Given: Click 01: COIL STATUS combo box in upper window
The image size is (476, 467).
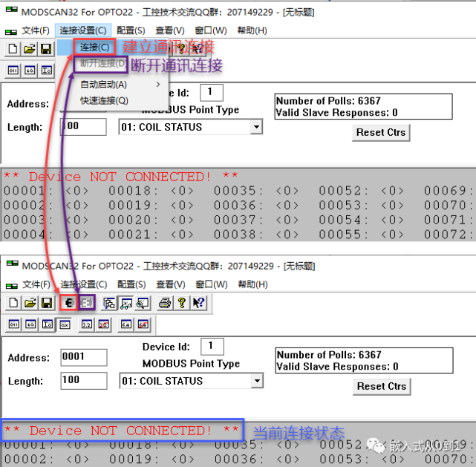Looking at the screenshot, I should (190, 127).
